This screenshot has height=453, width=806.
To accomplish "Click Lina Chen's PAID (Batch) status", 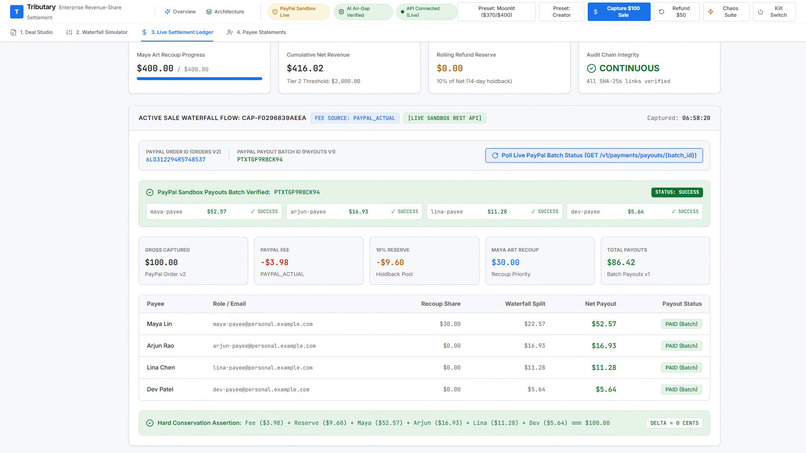I will pos(681,368).
